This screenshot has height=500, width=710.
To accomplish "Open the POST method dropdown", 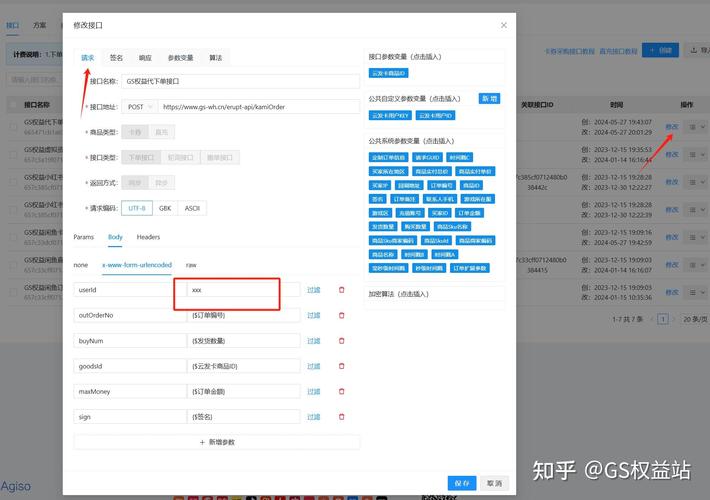I will [137, 107].
